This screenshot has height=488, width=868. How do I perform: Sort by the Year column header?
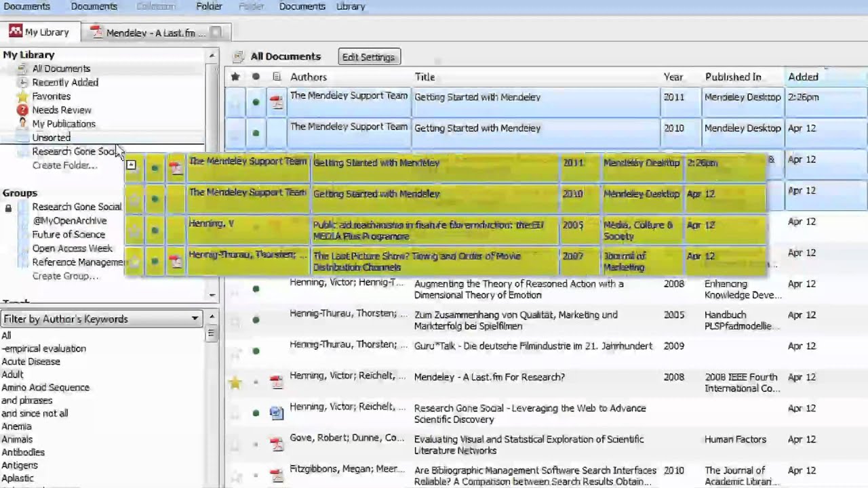[673, 77]
